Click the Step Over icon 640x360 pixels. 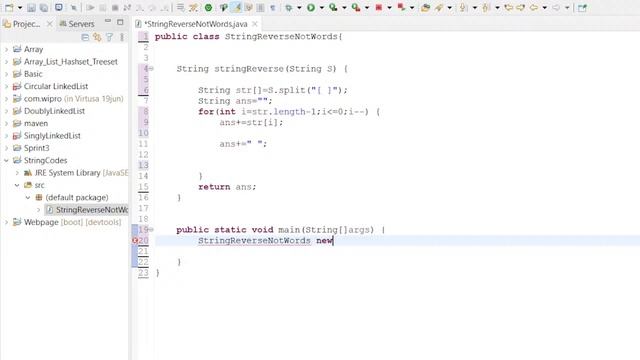coord(152,8)
